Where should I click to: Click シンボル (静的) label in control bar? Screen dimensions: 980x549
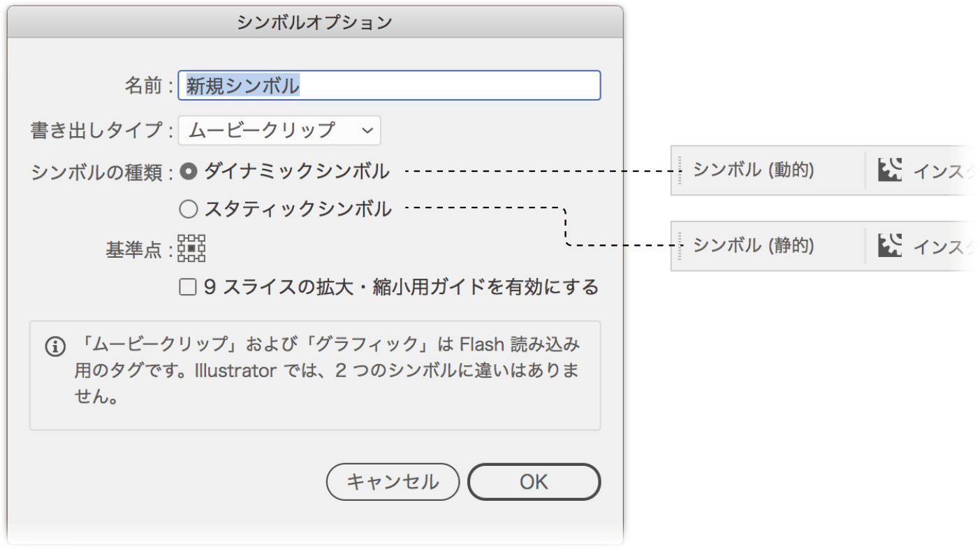[x=754, y=245]
